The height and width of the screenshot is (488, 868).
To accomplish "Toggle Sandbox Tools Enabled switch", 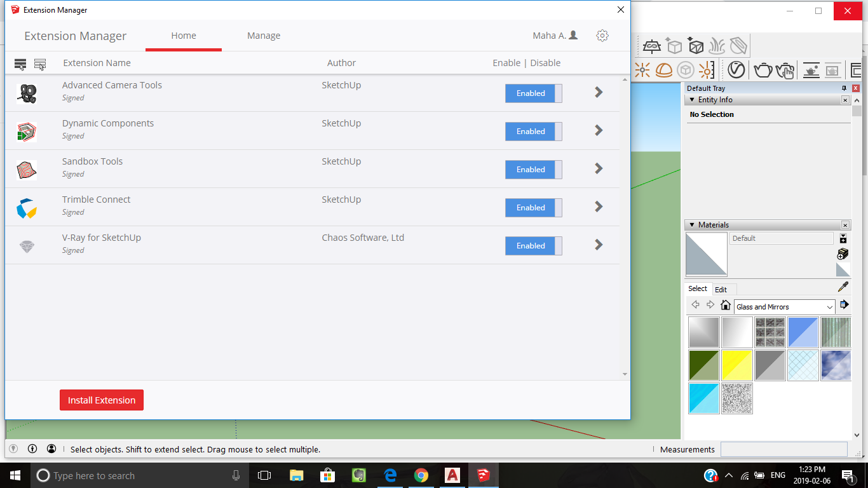I will 534,170.
